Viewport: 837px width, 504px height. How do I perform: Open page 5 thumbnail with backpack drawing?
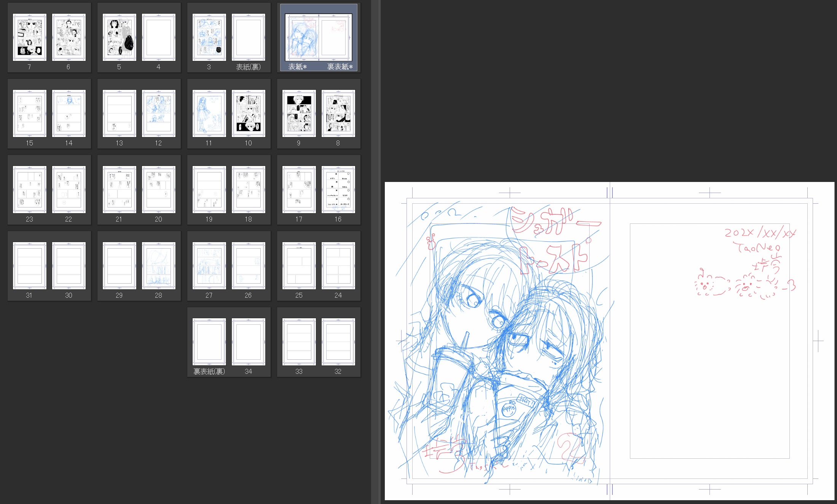pyautogui.click(x=119, y=37)
